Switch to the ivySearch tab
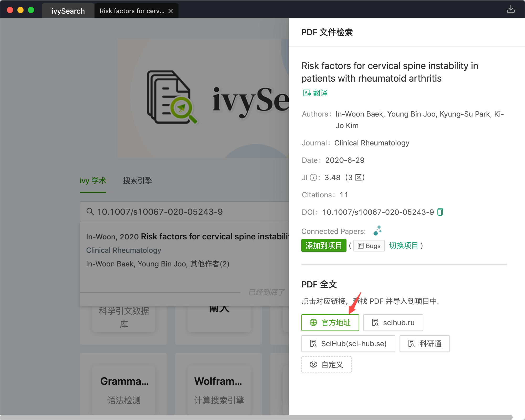The height and width of the screenshot is (420, 525). 68,11
